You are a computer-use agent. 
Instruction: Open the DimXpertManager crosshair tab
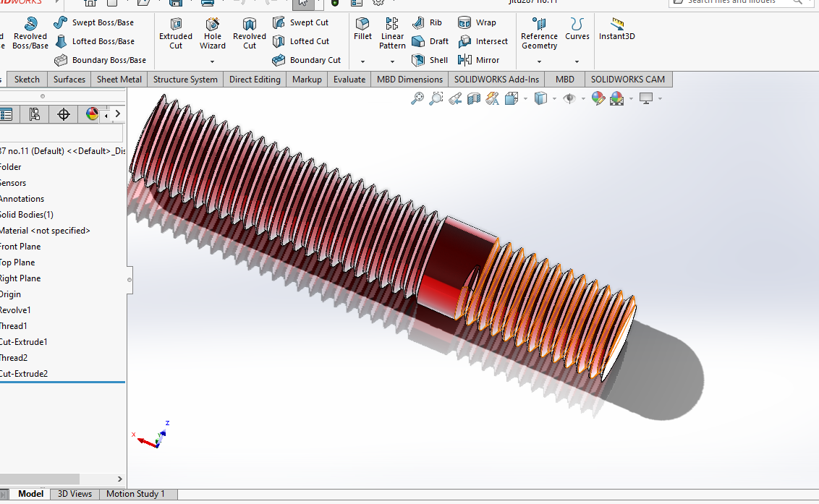click(x=63, y=114)
